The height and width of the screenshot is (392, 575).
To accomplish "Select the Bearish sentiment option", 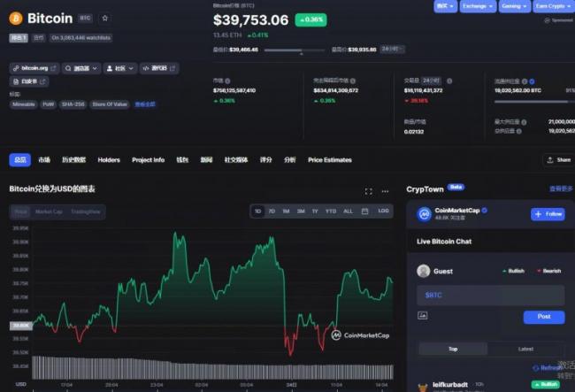I will (x=548, y=271).
